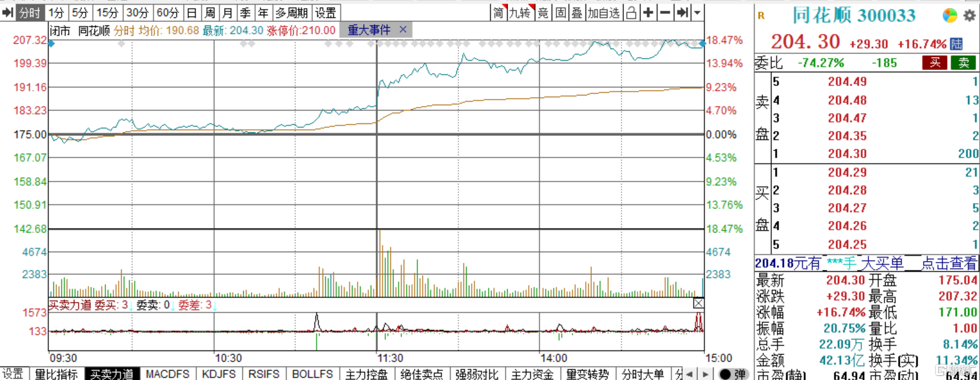Image resolution: width=980 pixels, height=380 pixels.
Task: Open the top toolbar 设置 settings
Action: tap(326, 12)
